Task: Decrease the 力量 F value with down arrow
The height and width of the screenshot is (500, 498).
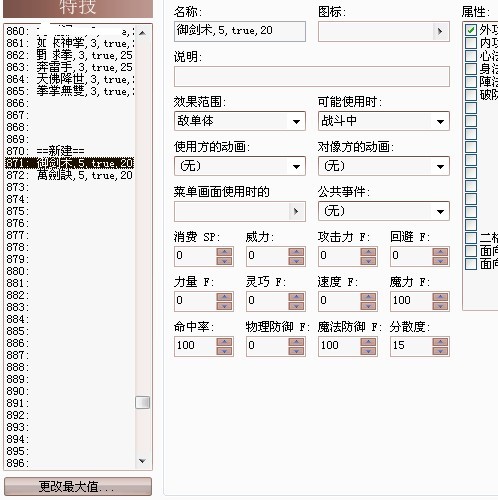Action: pyautogui.click(x=224, y=306)
